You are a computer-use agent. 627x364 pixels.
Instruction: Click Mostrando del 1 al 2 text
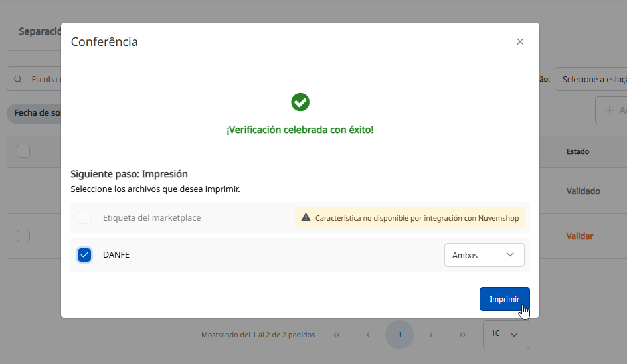tap(258, 335)
